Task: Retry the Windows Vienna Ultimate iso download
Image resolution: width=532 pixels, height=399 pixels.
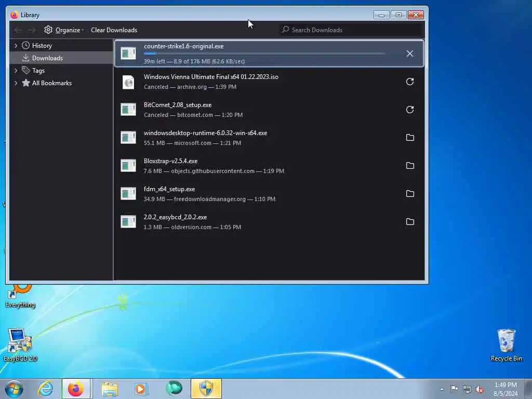Action: click(410, 82)
